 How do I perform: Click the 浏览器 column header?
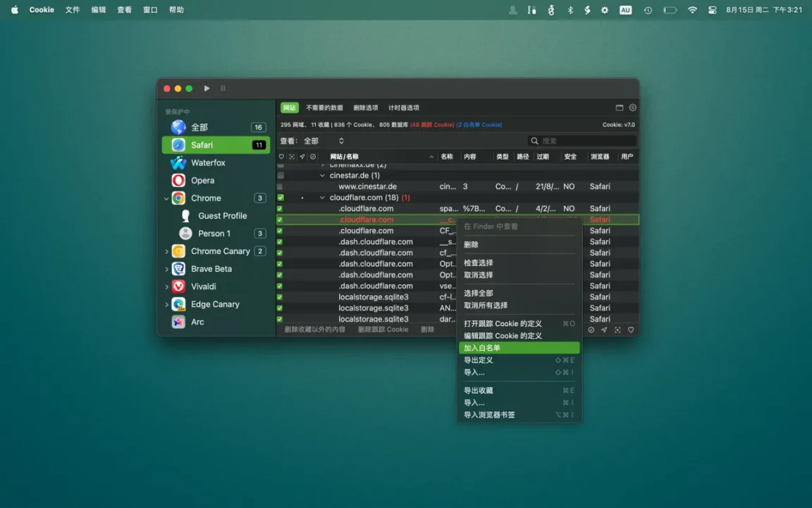coord(600,157)
